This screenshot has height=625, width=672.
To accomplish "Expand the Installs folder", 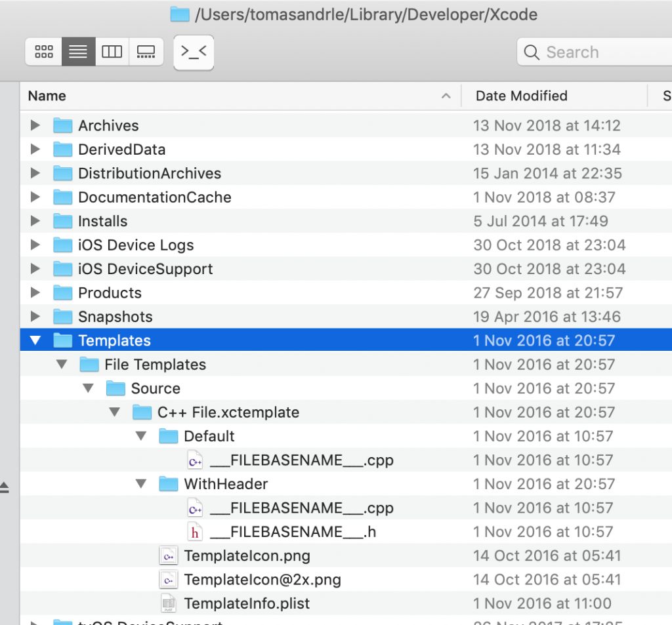I will tap(35, 220).
